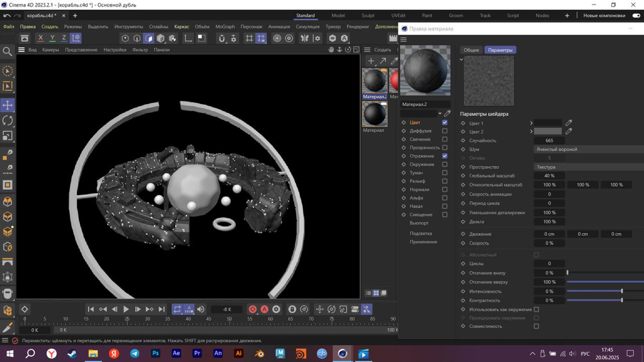Go to start of animation
Image resolution: width=644 pixels, height=362 pixels.
point(91,309)
